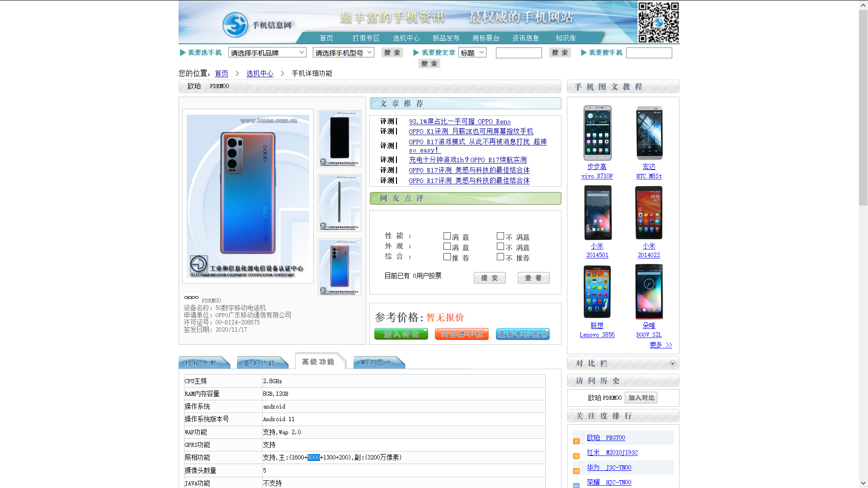Open Xiaomi 2014022 phone image
The height and width of the screenshot is (488, 868).
coord(649,212)
